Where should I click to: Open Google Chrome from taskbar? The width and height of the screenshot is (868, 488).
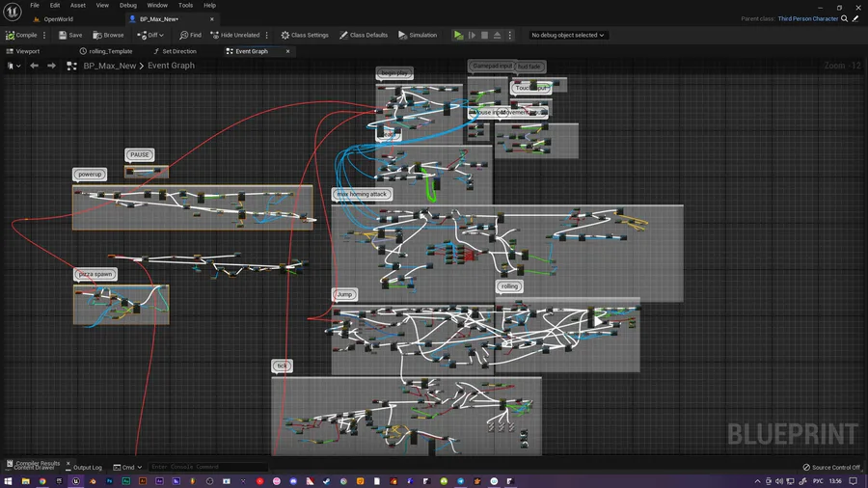(x=42, y=481)
